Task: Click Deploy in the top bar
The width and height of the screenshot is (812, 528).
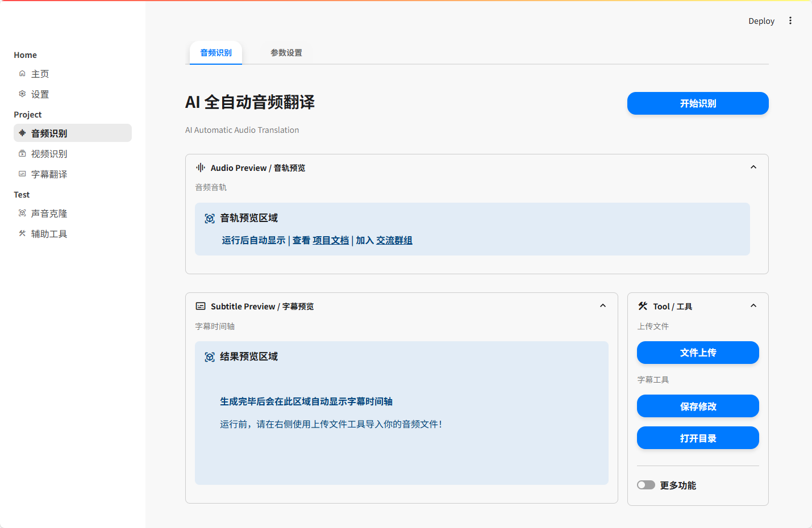Action: pos(761,21)
